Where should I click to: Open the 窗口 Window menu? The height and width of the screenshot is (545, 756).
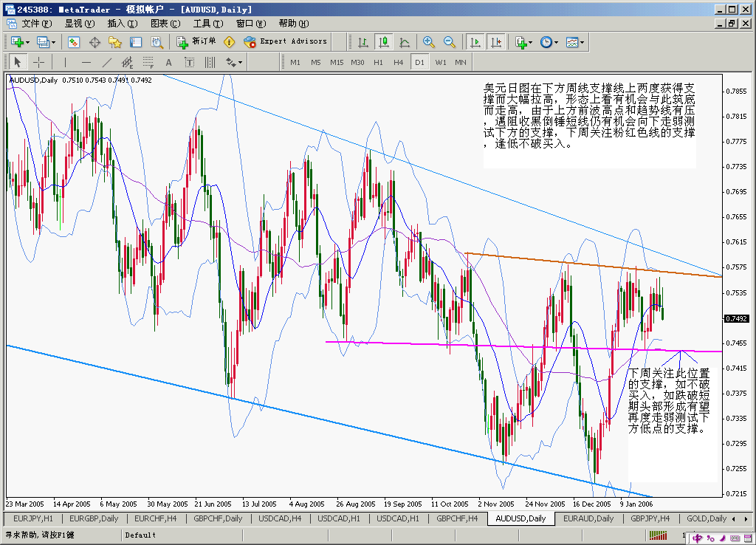(251, 24)
